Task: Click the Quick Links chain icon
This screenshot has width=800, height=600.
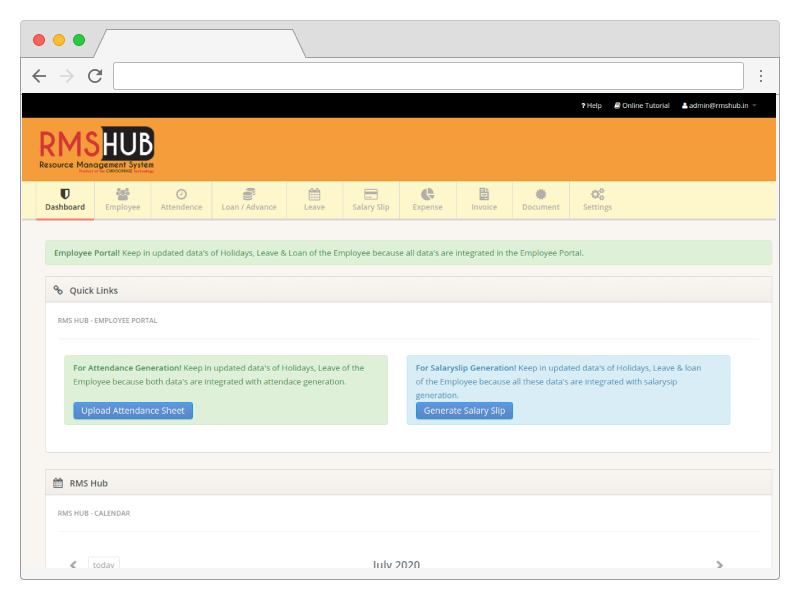Action: click(x=58, y=290)
